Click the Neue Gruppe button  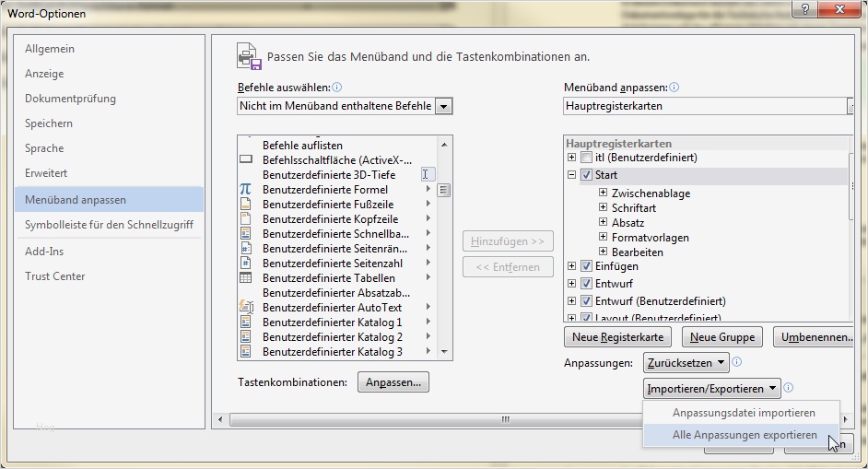[x=722, y=337]
